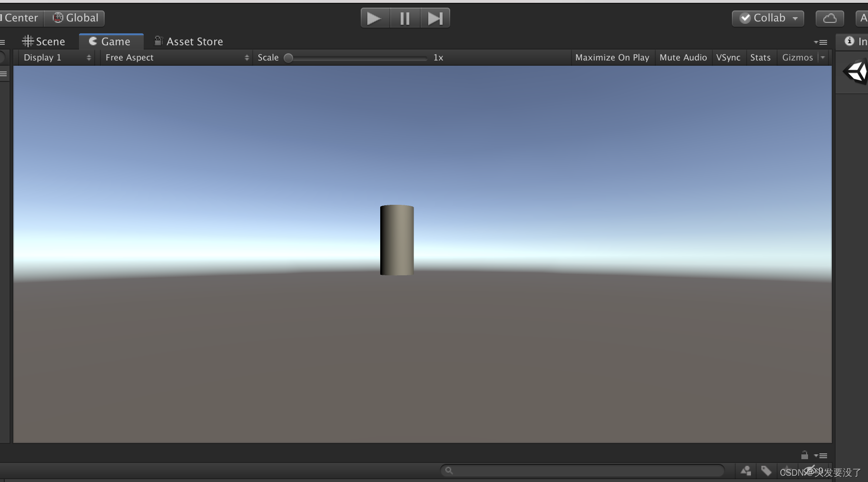Open bottom panel options menu icon
Viewport: 868px width, 482px height.
820,455
